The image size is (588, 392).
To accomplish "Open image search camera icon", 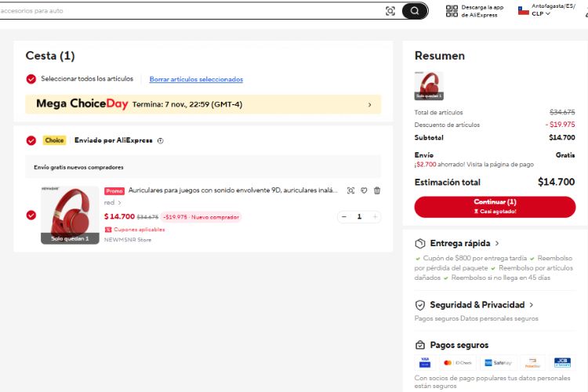I will (x=390, y=11).
